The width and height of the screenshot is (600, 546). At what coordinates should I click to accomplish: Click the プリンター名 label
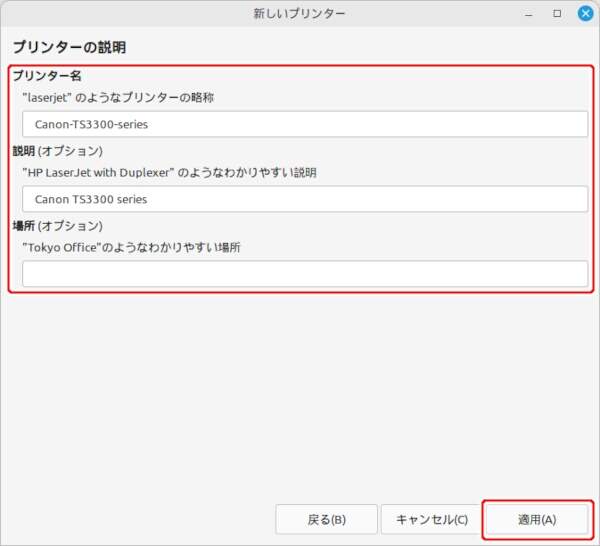[x=47, y=76]
